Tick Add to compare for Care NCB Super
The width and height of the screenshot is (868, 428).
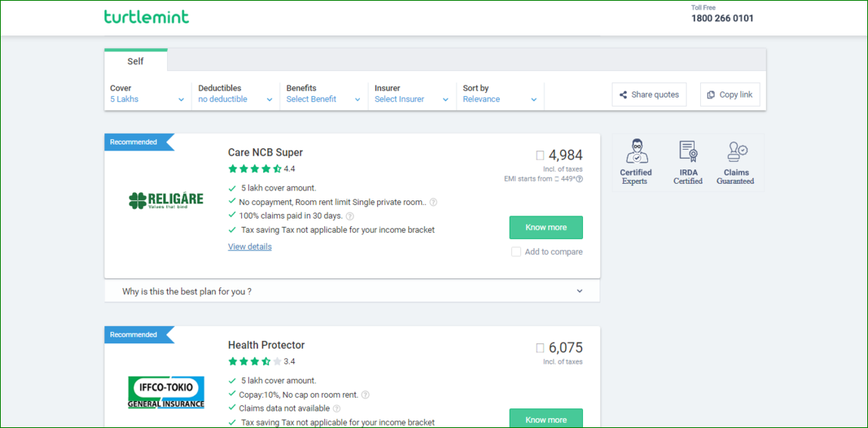click(516, 252)
